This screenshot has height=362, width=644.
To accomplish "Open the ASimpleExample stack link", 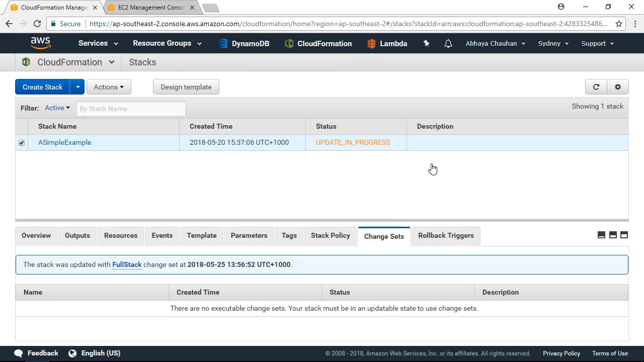I will point(65,142).
